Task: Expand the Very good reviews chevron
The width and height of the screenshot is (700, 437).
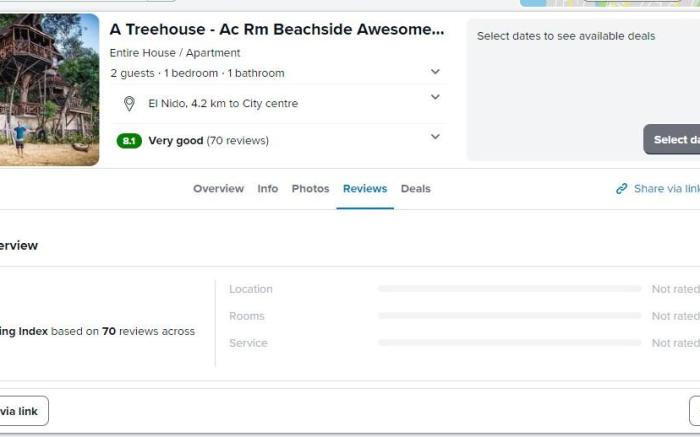Action: (435, 137)
